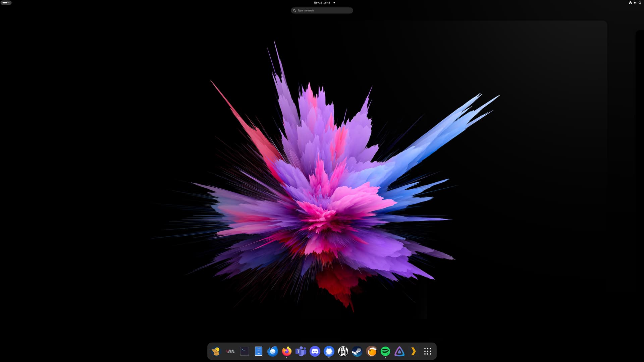This screenshot has height=362, width=644.
Task: Click the workspace indicator in top-left corner
Action: pyautogui.click(x=6, y=3)
